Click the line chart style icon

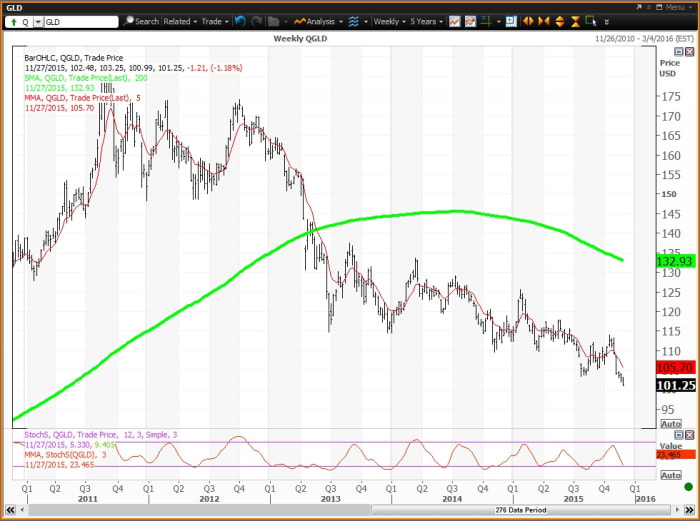(x=455, y=21)
